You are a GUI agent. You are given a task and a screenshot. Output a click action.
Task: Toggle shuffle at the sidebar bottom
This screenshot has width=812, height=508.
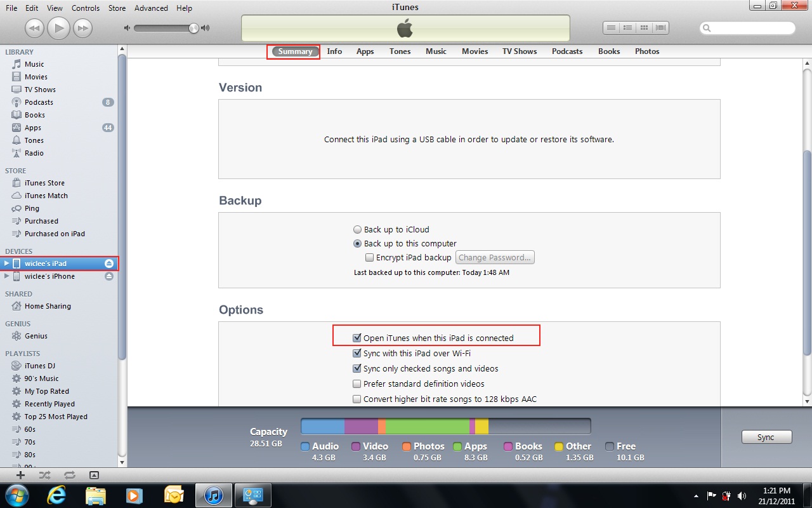pos(44,474)
